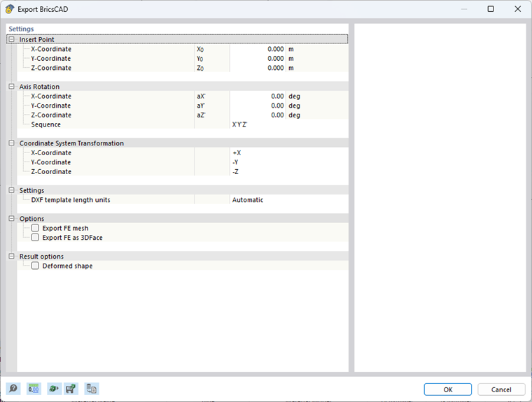Screen dimensions: 532x402
Task: Click the load default settings icon
Action: tap(54, 389)
